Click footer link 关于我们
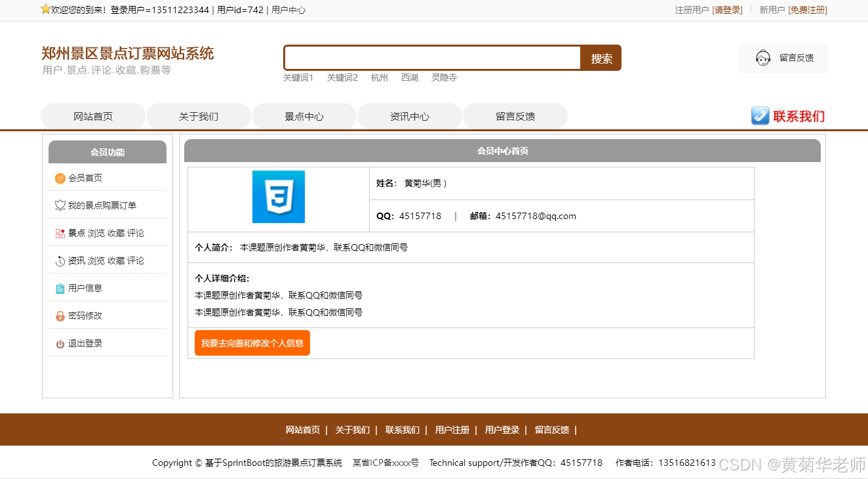The width and height of the screenshot is (868, 479). click(x=352, y=430)
